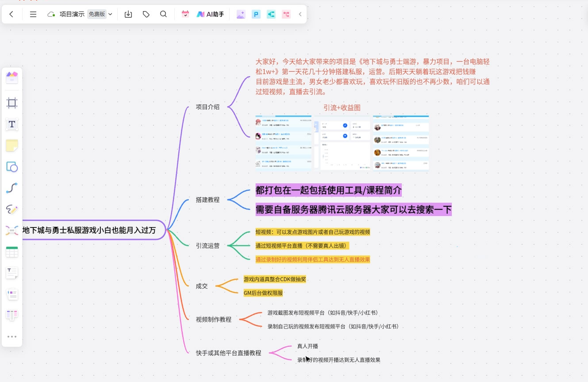Open the search function
The height and width of the screenshot is (382, 588).
tap(163, 14)
